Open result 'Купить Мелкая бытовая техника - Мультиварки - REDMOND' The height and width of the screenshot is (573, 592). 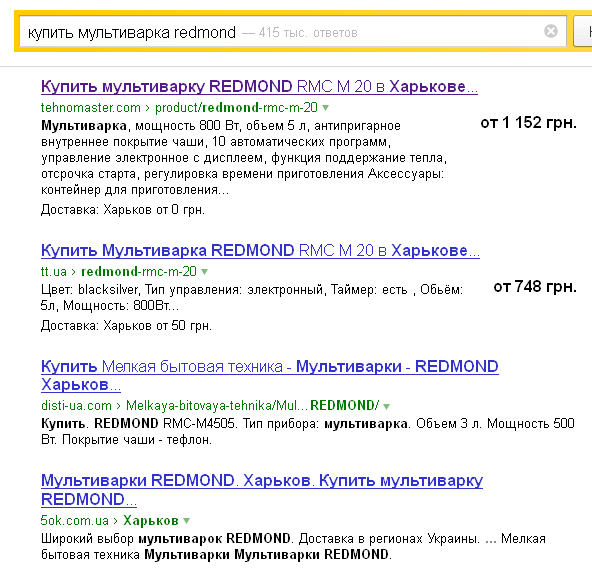pyautogui.click(x=270, y=375)
